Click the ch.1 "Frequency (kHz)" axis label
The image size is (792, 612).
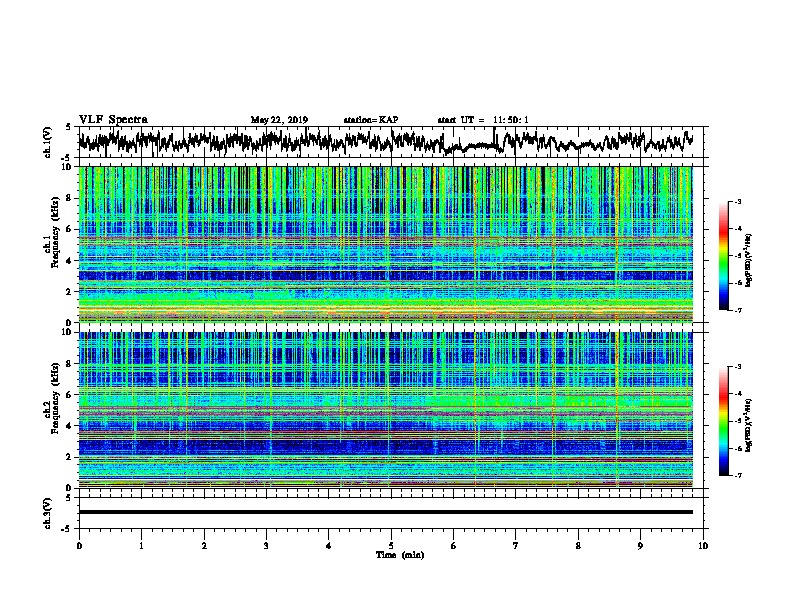[55, 233]
